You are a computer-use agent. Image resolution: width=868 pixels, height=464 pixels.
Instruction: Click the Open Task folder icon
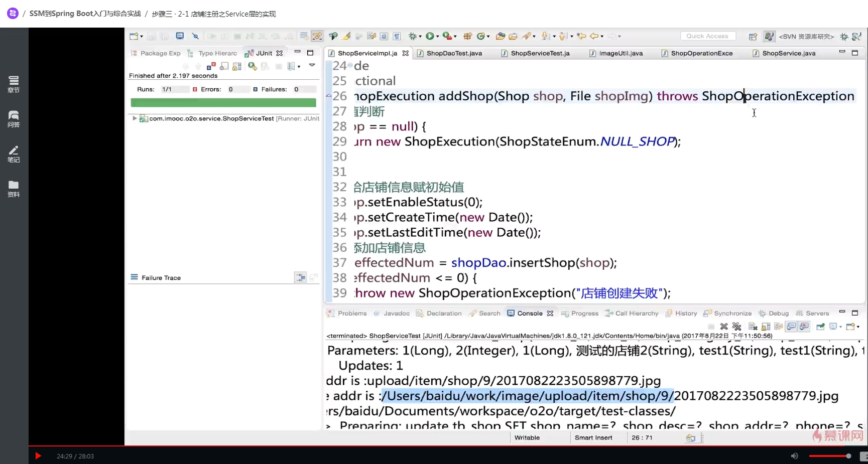coord(513,36)
